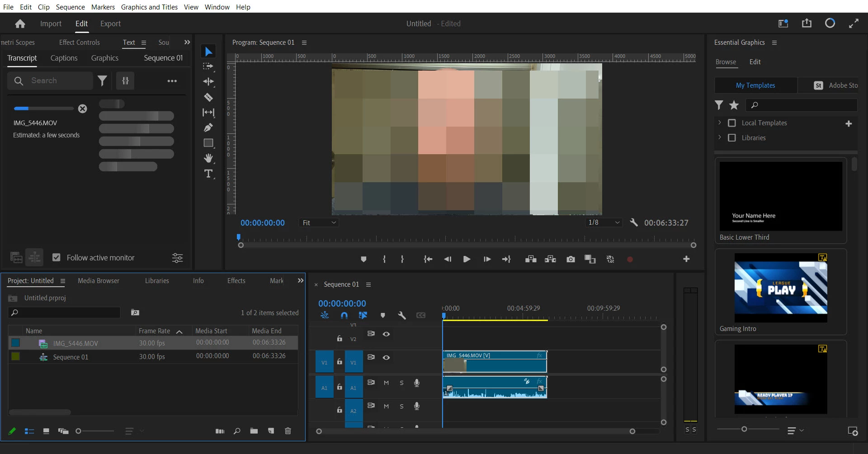Toggle V1 track output eye
Viewport: 868px width, 454px height.
point(386,358)
